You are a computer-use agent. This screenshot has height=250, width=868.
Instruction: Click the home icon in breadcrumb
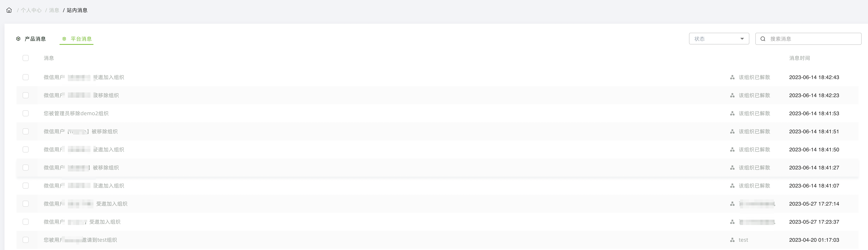[x=9, y=10]
